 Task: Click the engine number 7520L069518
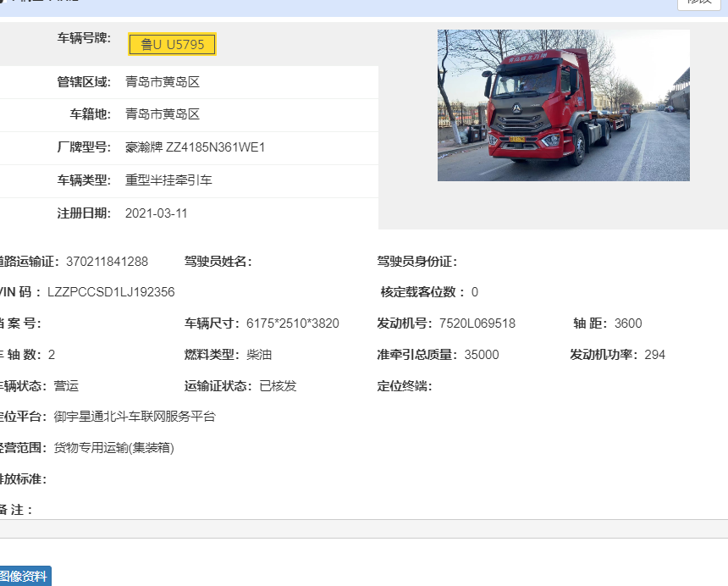click(x=477, y=323)
